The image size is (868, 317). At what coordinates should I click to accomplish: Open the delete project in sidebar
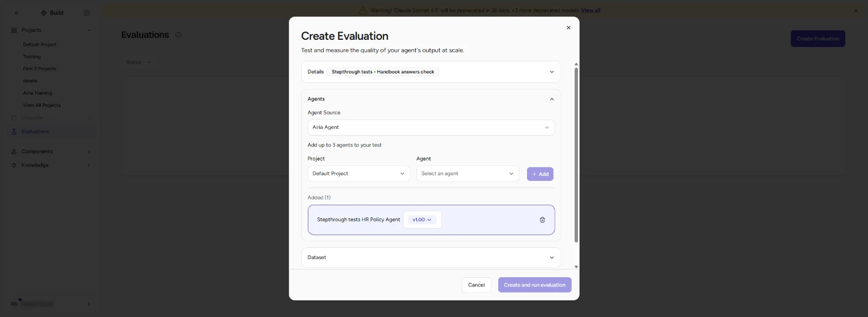pos(30,81)
